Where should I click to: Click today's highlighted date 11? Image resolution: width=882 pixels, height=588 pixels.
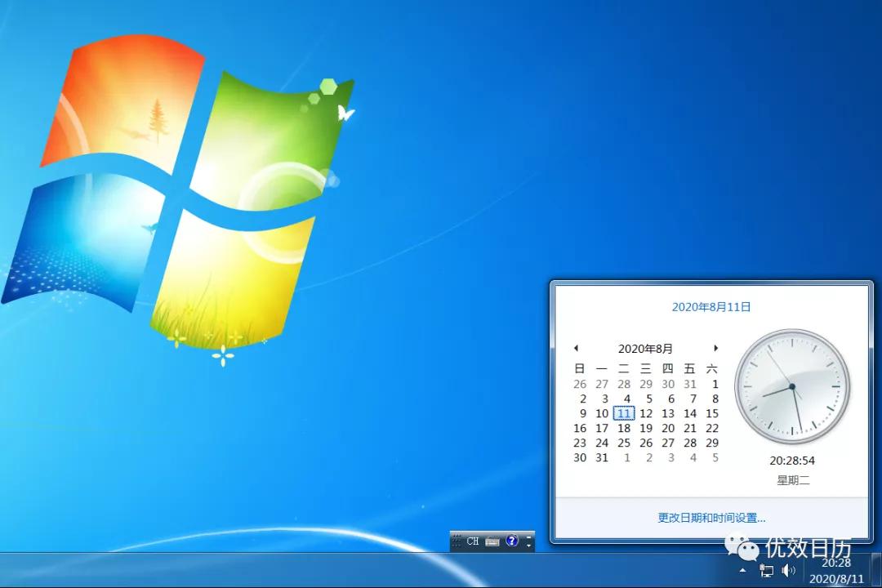point(623,413)
